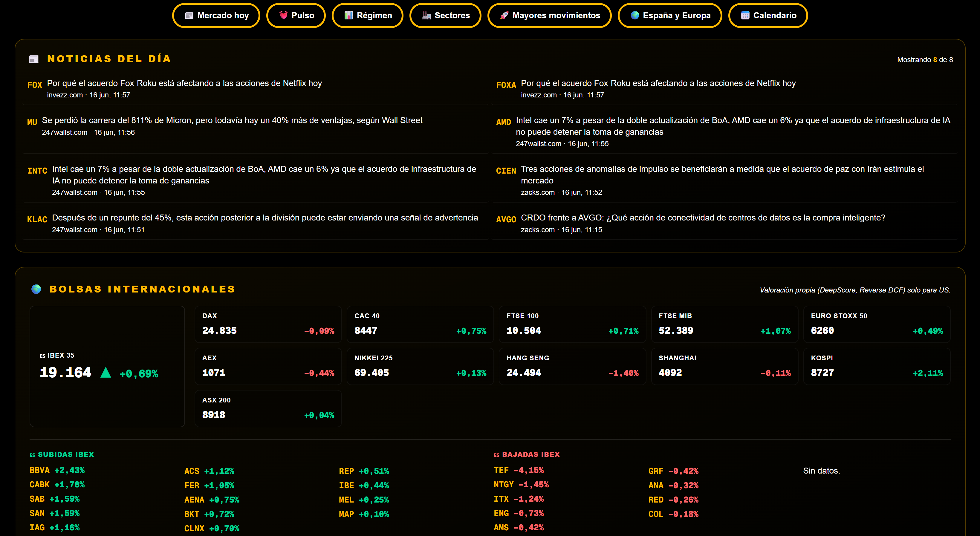
Task: Click the green up arrow next to IBEX 35
Action: tap(106, 373)
